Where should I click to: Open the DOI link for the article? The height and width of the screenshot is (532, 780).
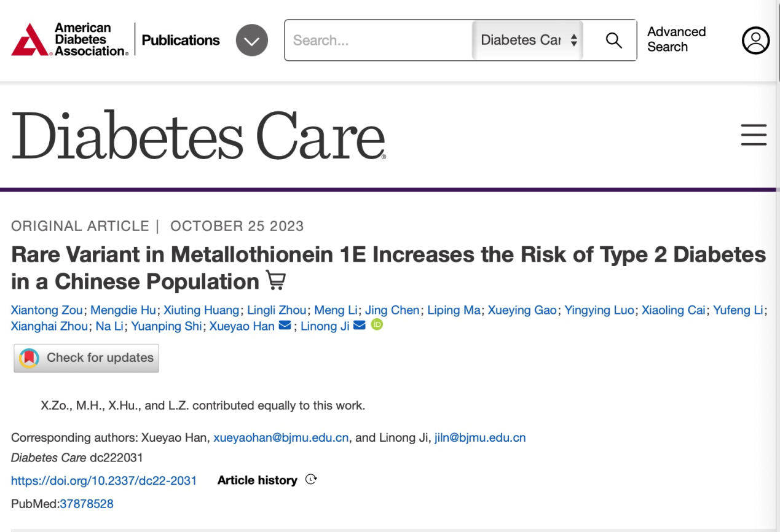(x=104, y=480)
